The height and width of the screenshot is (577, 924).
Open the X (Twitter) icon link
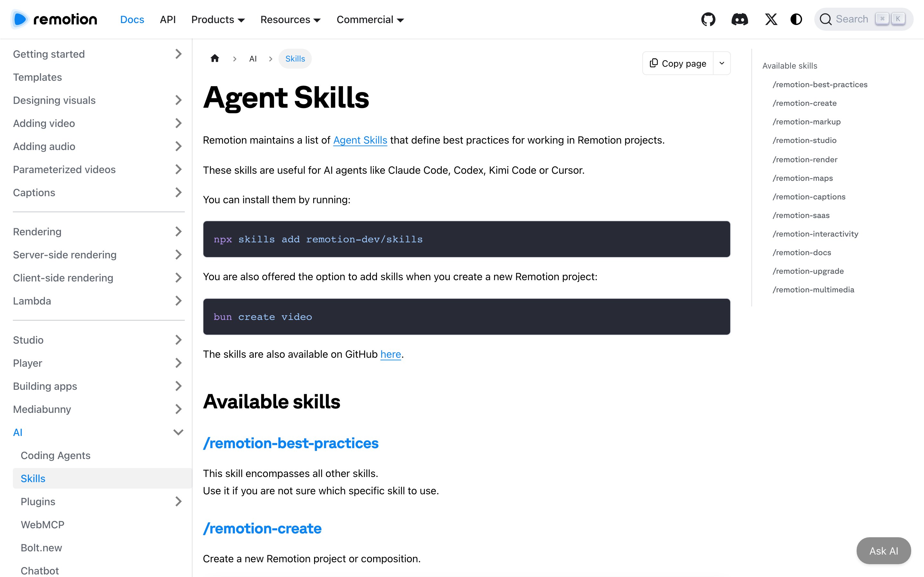tap(771, 20)
